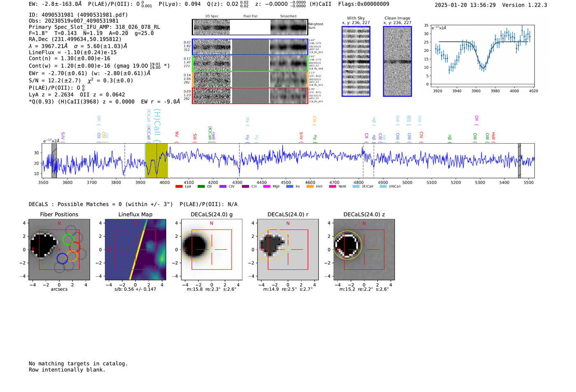Click the orange fiber circle marker

click(72, 256)
